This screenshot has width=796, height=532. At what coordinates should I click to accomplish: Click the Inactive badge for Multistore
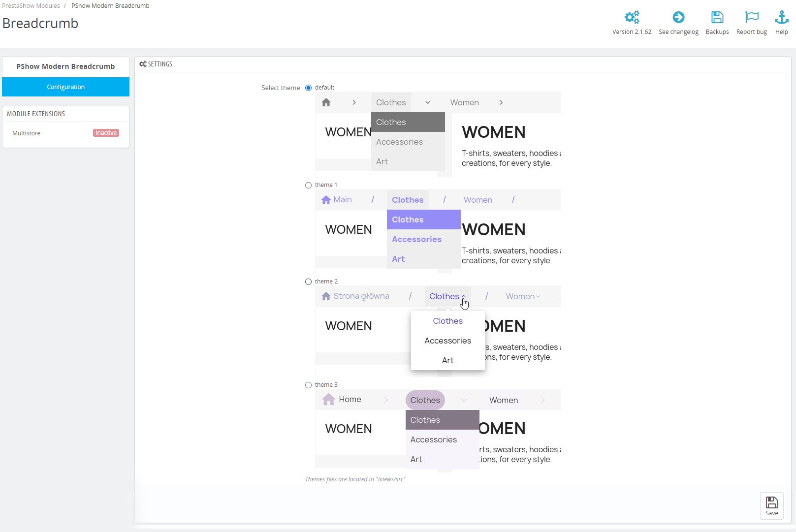pos(106,133)
